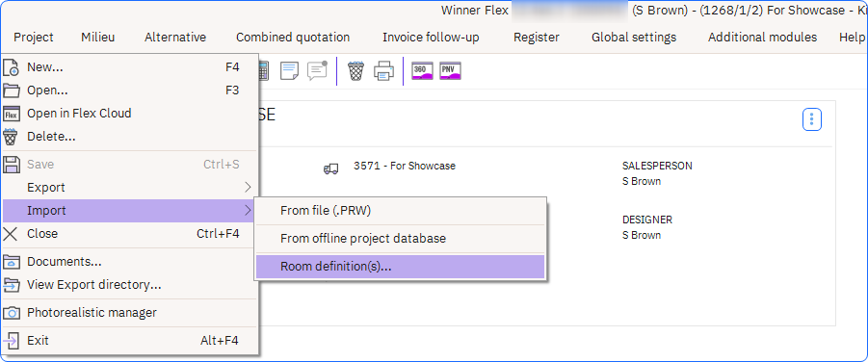Click the SALESPERSON label
Screen dimensions: 868x362
coord(657,166)
